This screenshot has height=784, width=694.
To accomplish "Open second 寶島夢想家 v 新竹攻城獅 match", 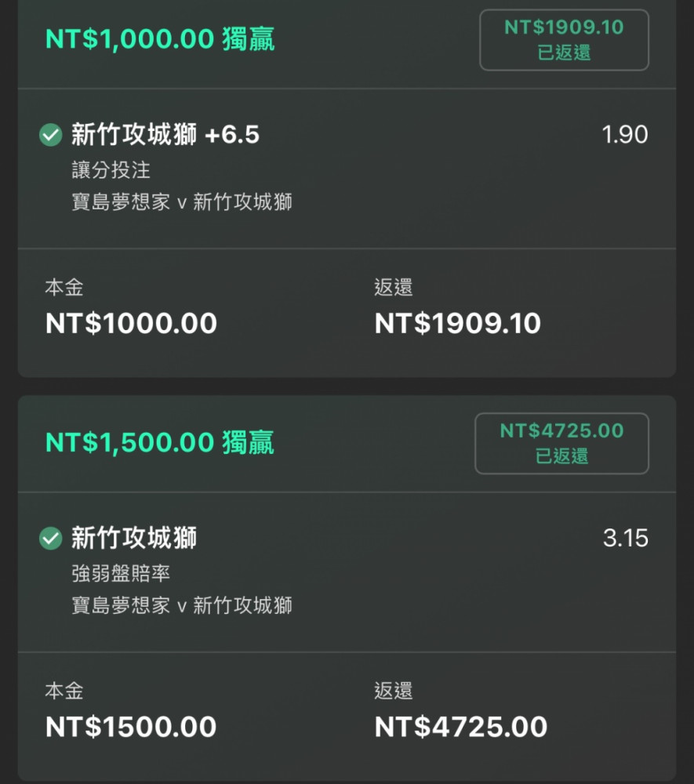I will point(182,605).
